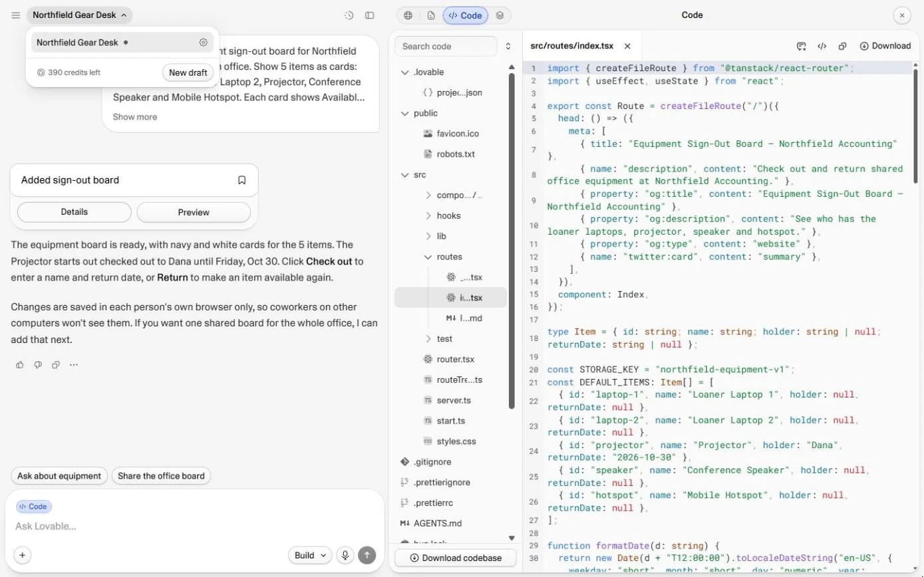Bookmark the Added sign-out board card

tap(242, 180)
